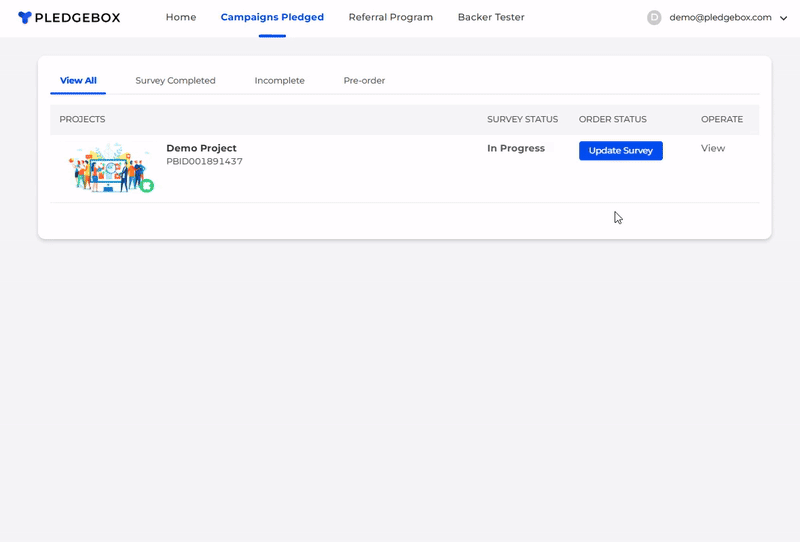Click the Survey Status column header
Viewport: 800px width, 542px height.
(x=522, y=119)
